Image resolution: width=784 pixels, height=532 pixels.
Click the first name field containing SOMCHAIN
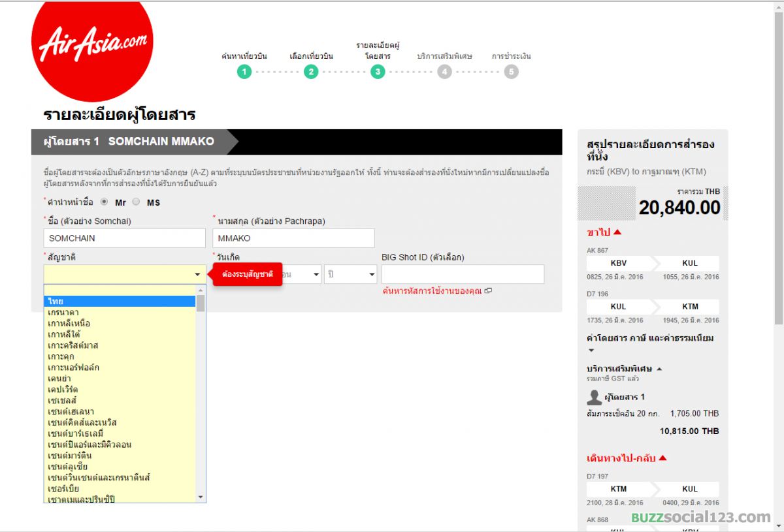click(x=124, y=238)
